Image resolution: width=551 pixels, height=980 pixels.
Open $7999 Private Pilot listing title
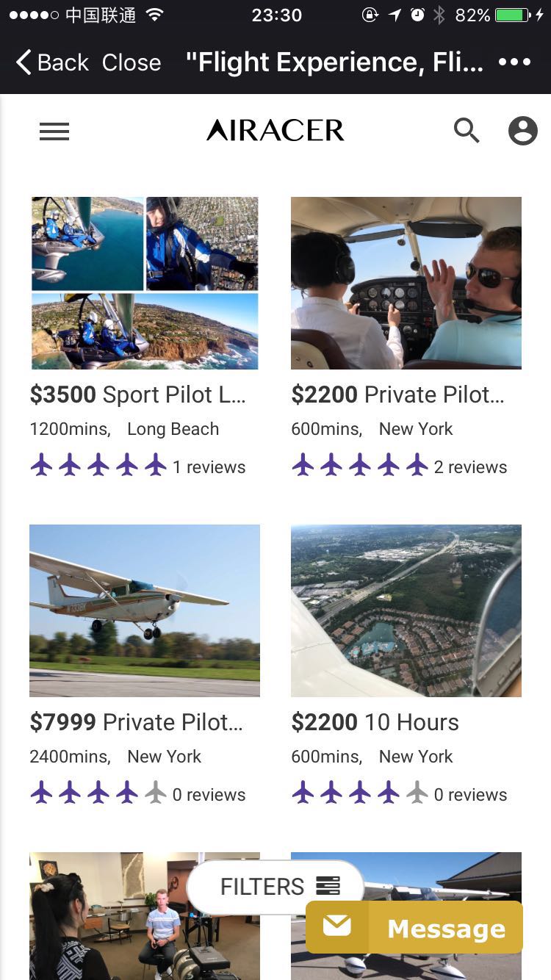point(137,722)
